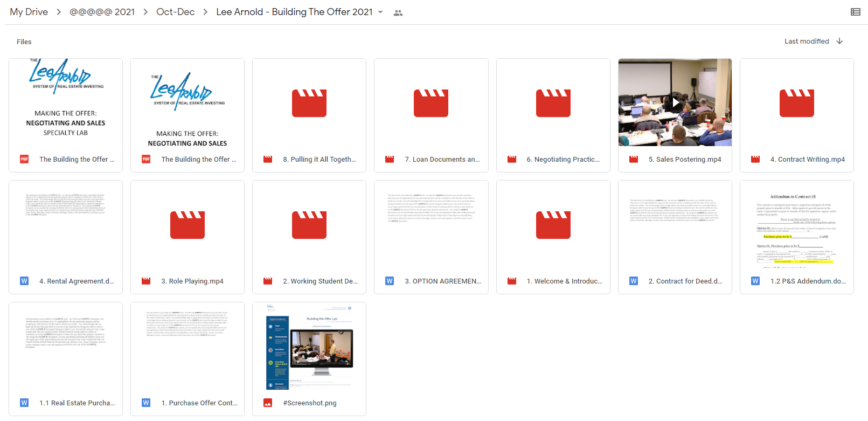Viewport: 868px width, 421px height.
Task: Open folder dropdown arrow after Building The Offer 2021
Action: pos(380,12)
